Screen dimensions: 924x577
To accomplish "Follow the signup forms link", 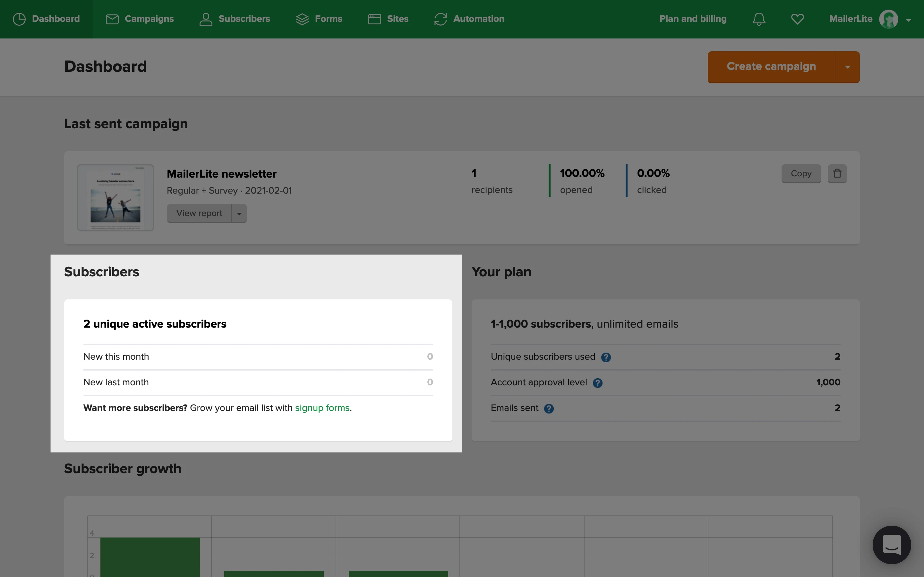I will [x=322, y=408].
